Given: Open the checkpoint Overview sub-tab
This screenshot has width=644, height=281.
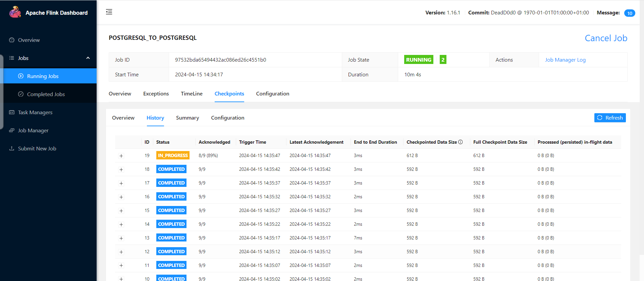Looking at the screenshot, I should [x=123, y=118].
